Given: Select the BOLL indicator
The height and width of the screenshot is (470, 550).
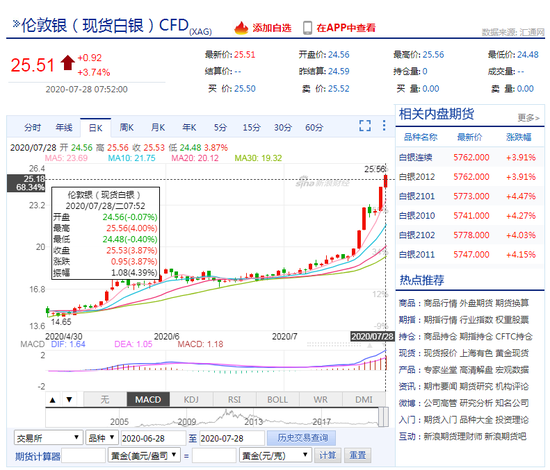Looking at the screenshot, I should coord(277,400).
